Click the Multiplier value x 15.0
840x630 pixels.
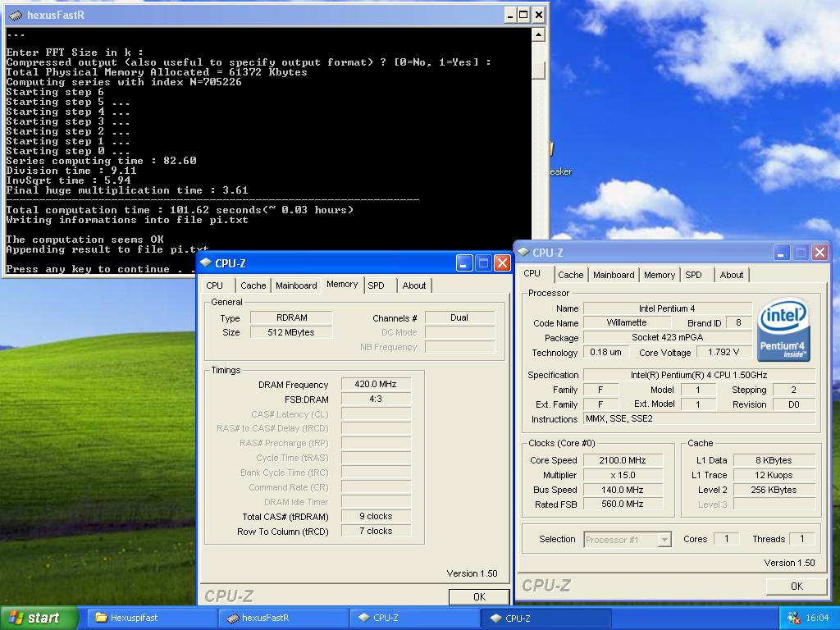pos(623,475)
